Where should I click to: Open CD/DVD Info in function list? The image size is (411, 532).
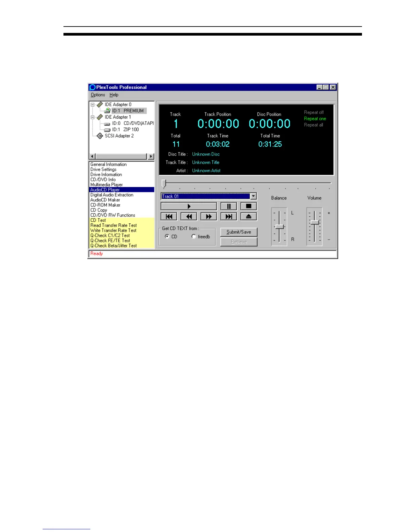point(103,180)
